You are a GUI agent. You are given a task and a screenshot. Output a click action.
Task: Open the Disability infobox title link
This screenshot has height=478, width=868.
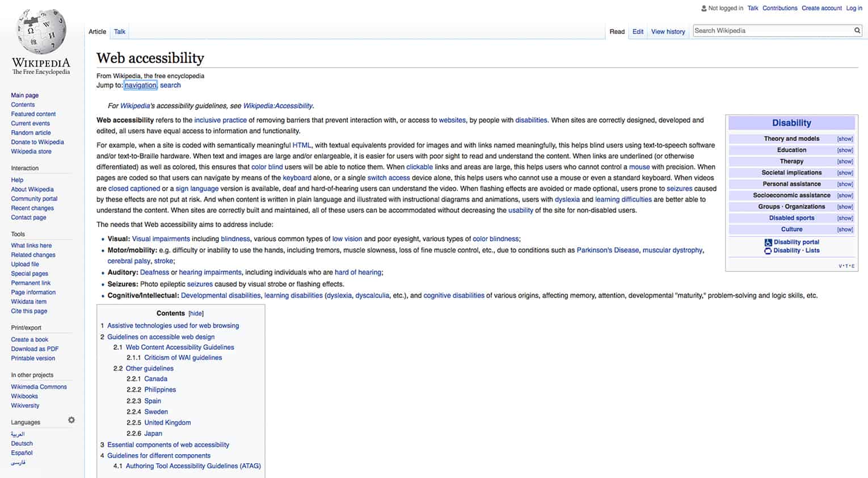(791, 123)
